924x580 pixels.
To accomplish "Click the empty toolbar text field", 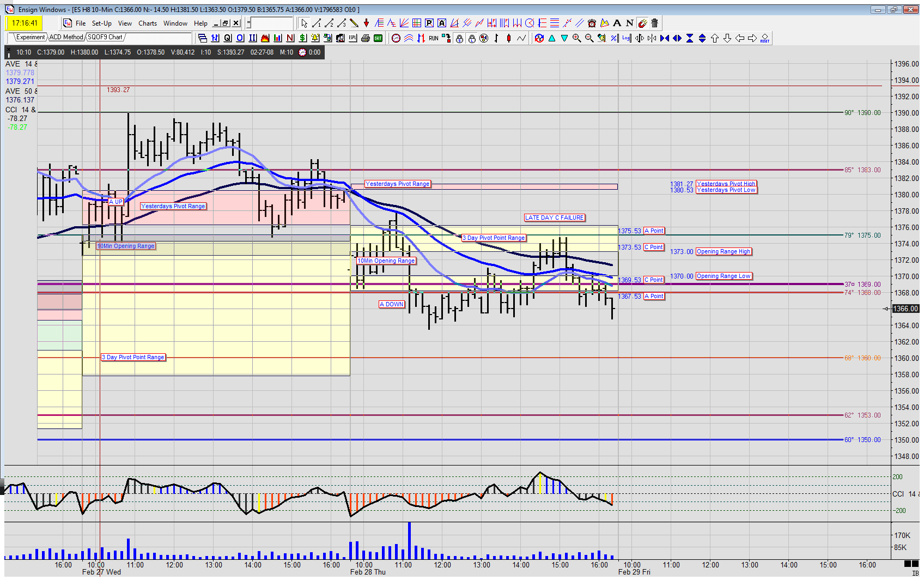I will (x=272, y=23).
